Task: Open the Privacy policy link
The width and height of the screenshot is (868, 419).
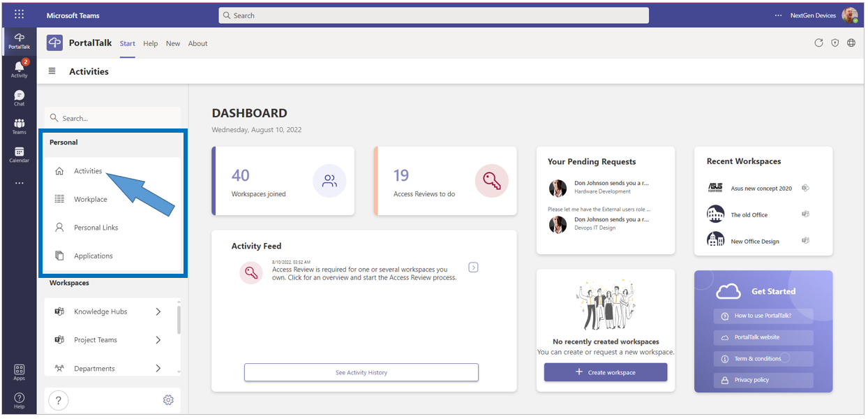Action: tap(763, 381)
